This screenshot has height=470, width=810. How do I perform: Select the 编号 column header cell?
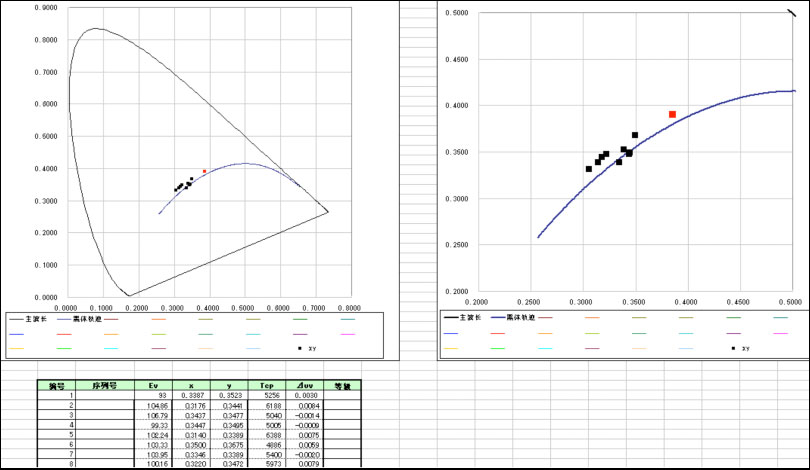point(57,385)
